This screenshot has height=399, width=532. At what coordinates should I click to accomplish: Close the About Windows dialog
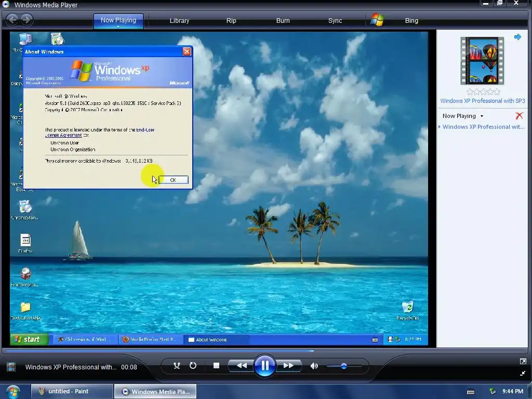[x=187, y=51]
